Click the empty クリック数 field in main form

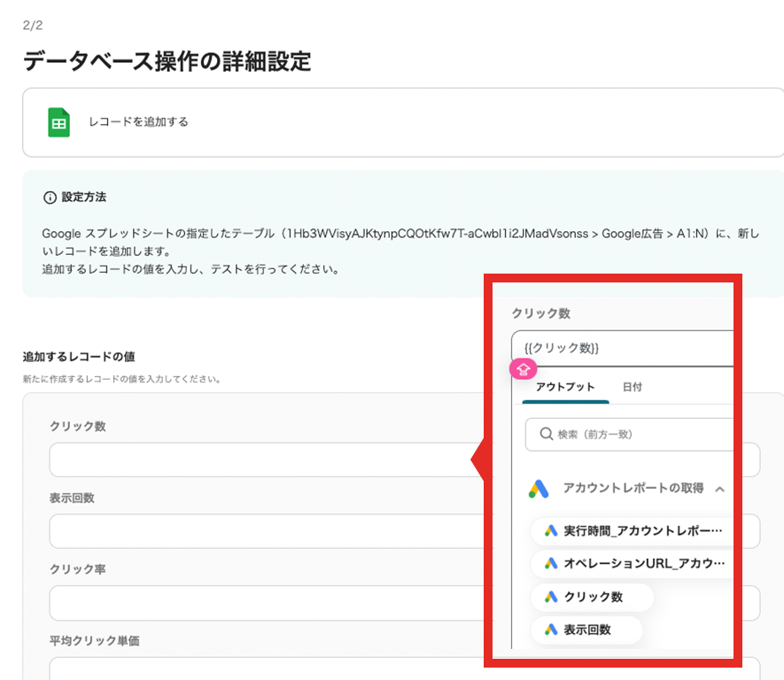[257, 460]
